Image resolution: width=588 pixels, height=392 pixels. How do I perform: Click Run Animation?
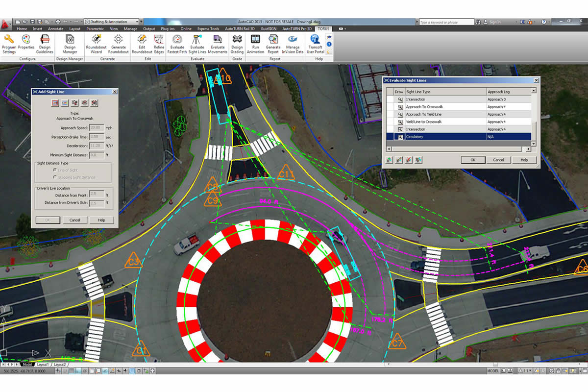click(255, 44)
